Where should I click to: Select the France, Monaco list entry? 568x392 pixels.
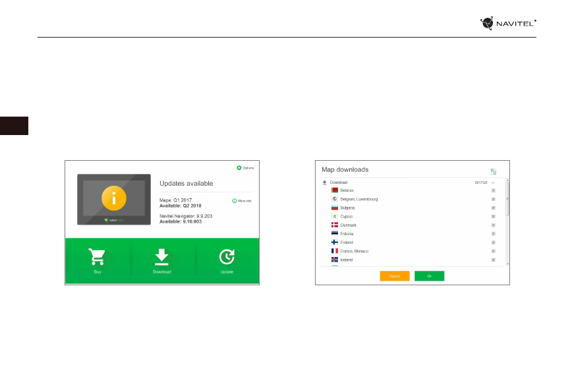(x=354, y=251)
